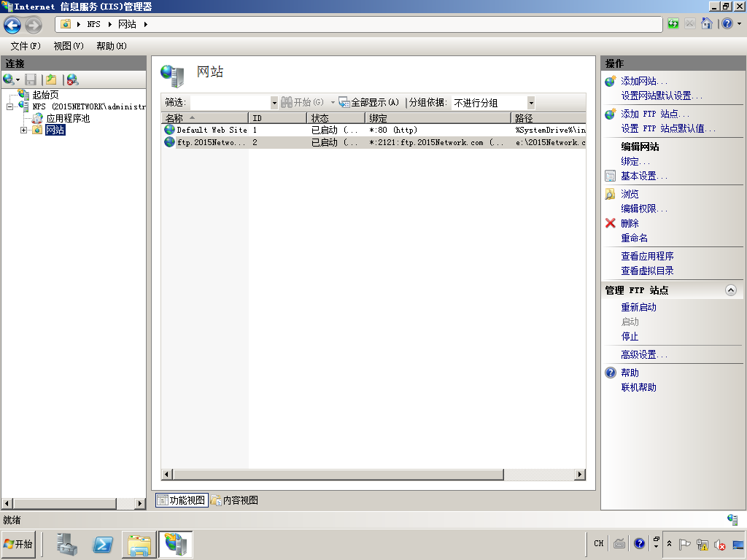Screen dimensions: 747x560
Task: Click in the 筛选 filter input field
Action: (x=231, y=102)
